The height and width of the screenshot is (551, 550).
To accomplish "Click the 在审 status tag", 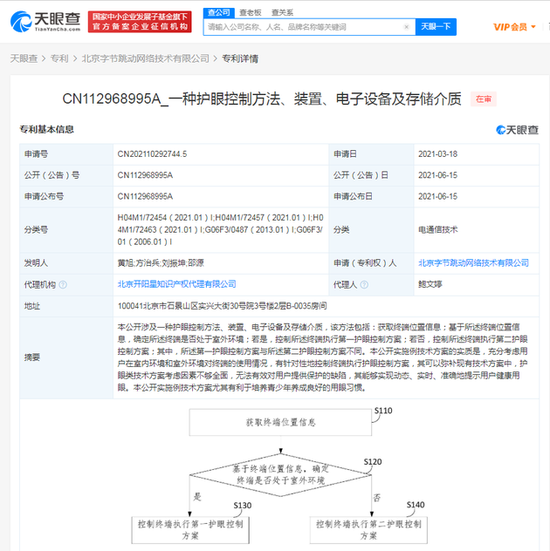I will [x=484, y=99].
